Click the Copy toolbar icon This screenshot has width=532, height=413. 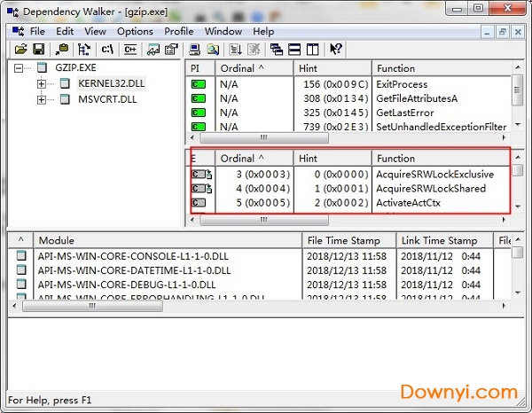pos(62,50)
